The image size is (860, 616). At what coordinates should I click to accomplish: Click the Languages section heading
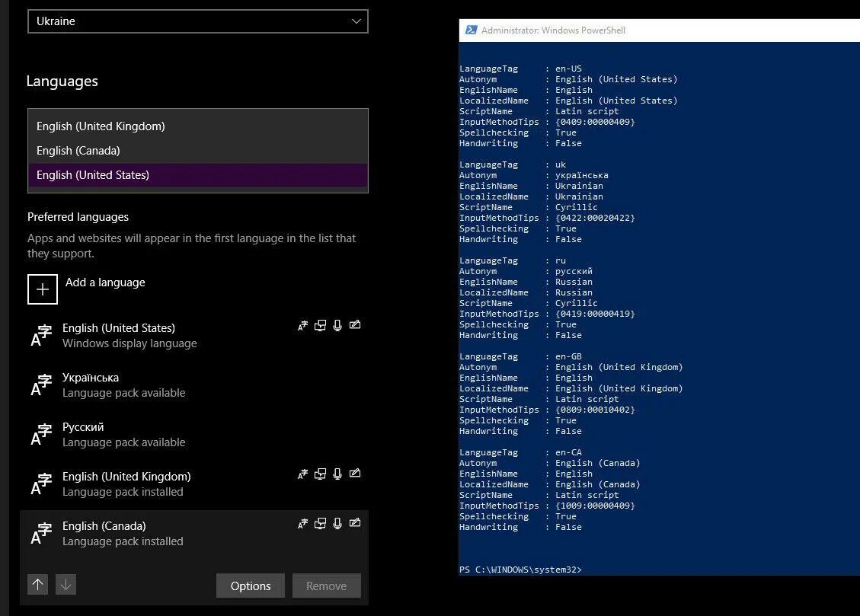(x=62, y=81)
